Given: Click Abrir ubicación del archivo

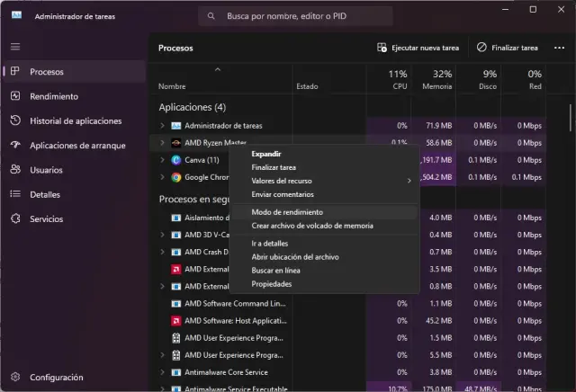Looking at the screenshot, I should coord(295,257).
